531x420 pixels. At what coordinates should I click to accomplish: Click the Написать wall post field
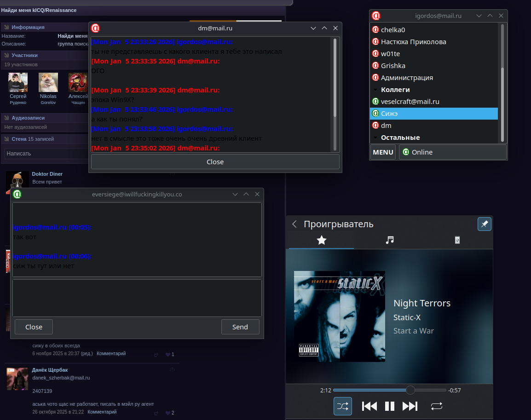click(x=47, y=154)
